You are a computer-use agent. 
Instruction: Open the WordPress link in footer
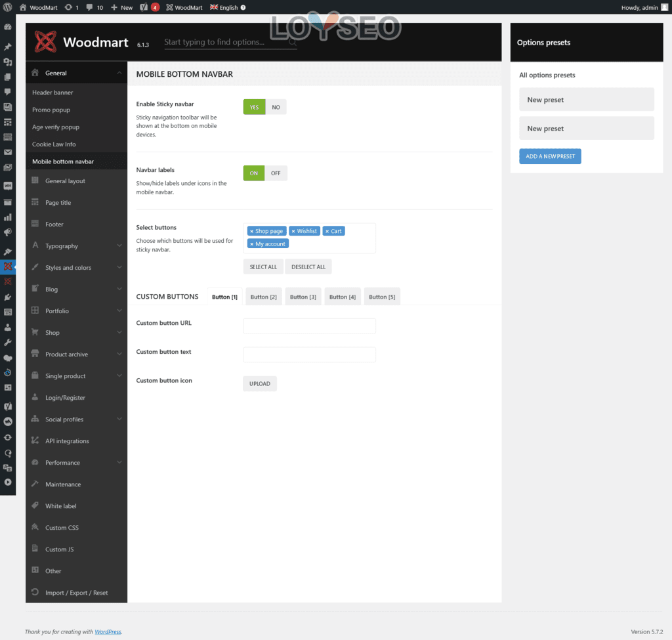(108, 631)
